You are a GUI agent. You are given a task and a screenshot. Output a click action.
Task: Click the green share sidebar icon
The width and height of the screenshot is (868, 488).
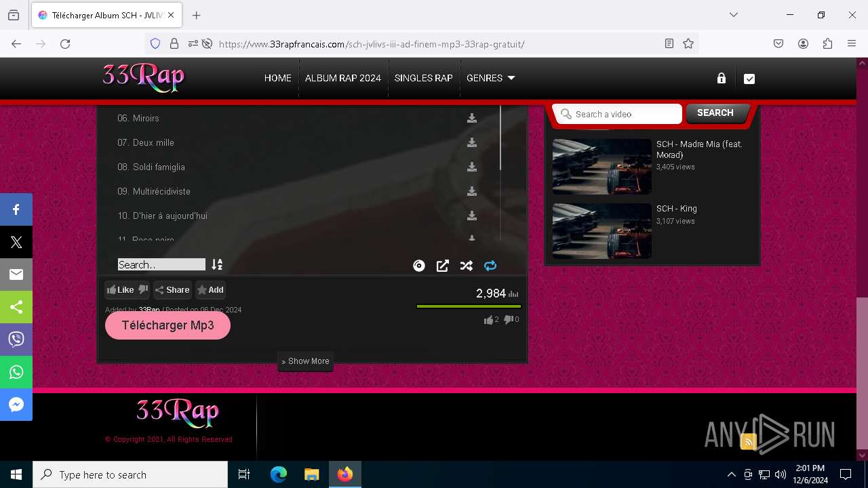tap(16, 307)
